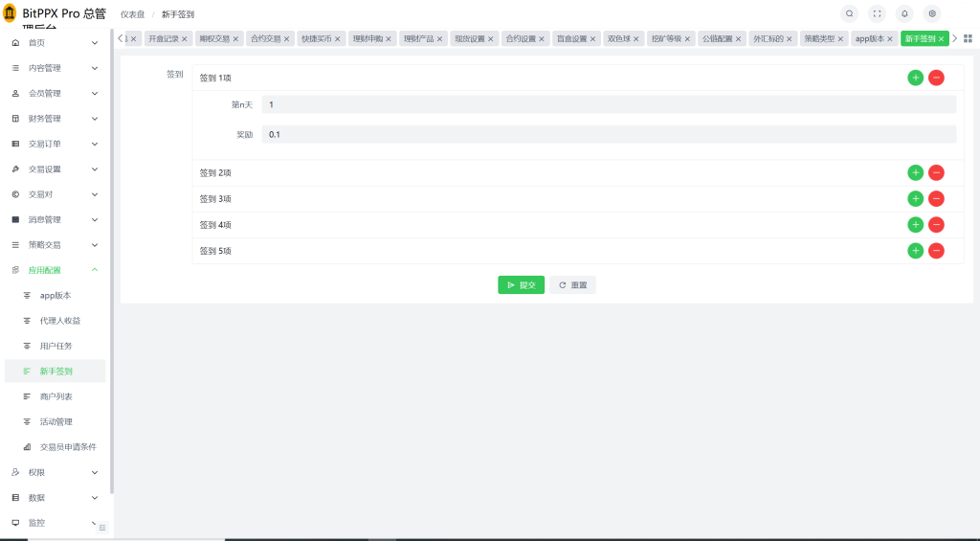Image resolution: width=980 pixels, height=541 pixels.
Task: Go to 仪表盘 via breadcrumb
Action: tap(132, 14)
